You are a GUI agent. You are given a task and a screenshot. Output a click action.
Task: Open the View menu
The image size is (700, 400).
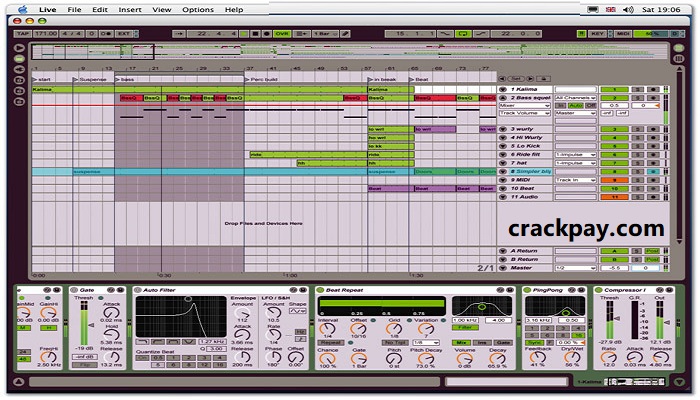coord(162,9)
